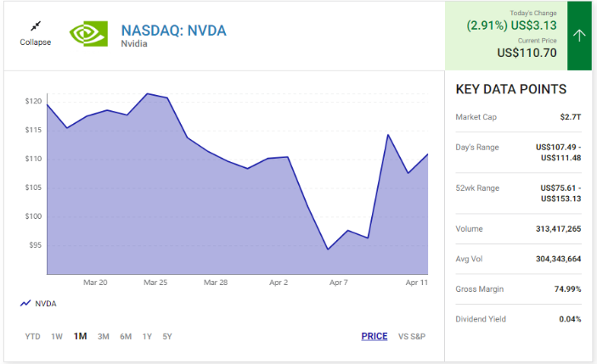Click the Apr 11 axis label
The image size is (597, 364).
click(x=416, y=283)
